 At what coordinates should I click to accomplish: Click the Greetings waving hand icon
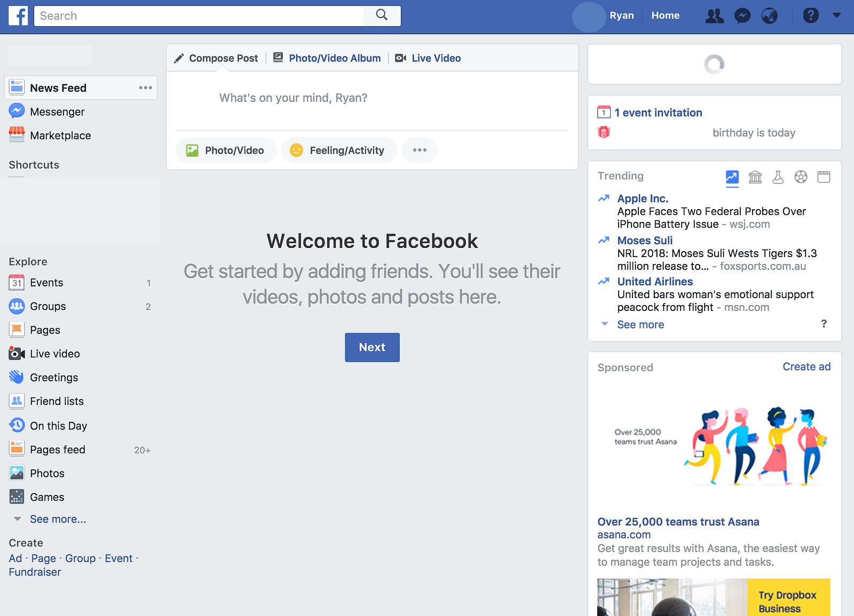tap(17, 377)
